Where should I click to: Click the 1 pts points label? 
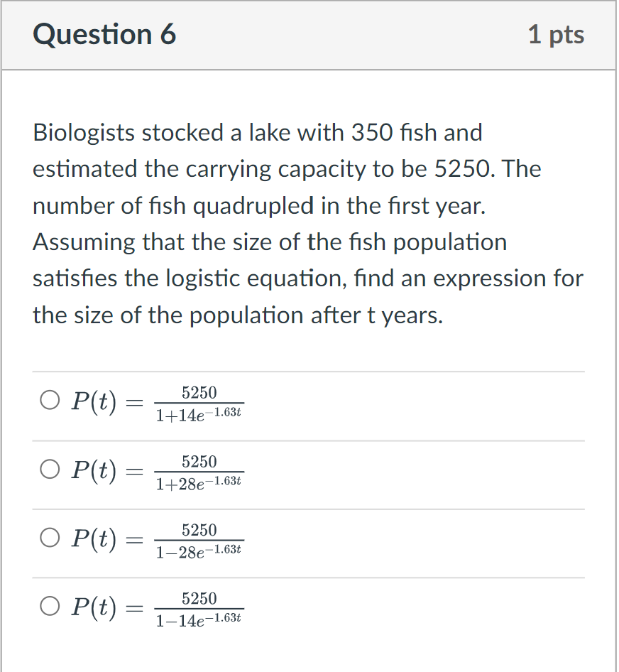click(556, 34)
